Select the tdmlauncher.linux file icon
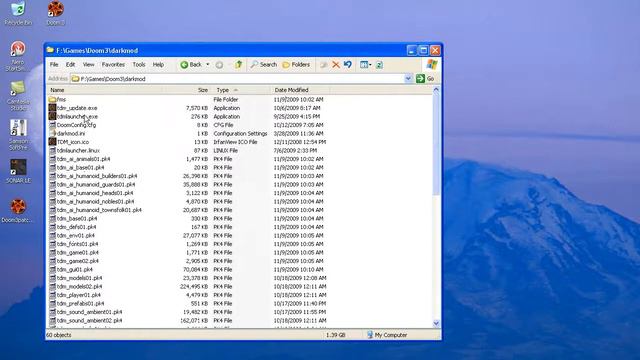This screenshot has height=360, width=640. 52,150
